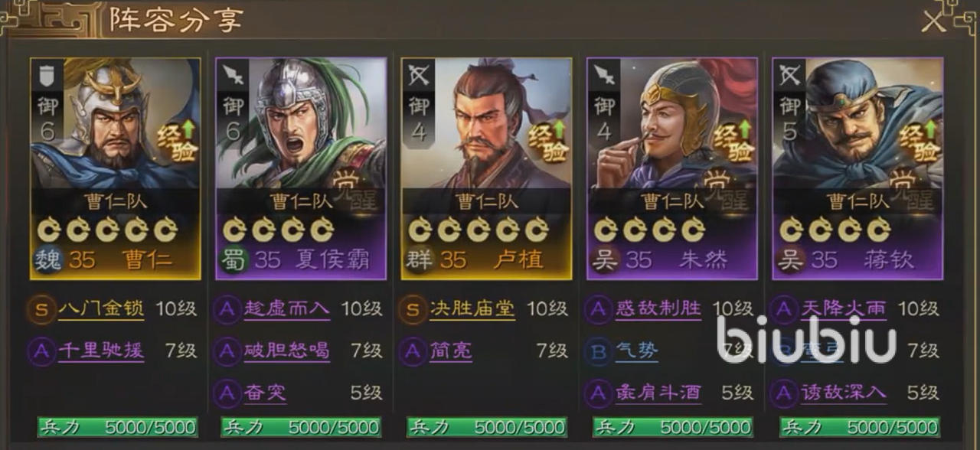Click the S-rank icon beside 决胜庙堂
This screenshot has height=450, width=980.
click(413, 309)
